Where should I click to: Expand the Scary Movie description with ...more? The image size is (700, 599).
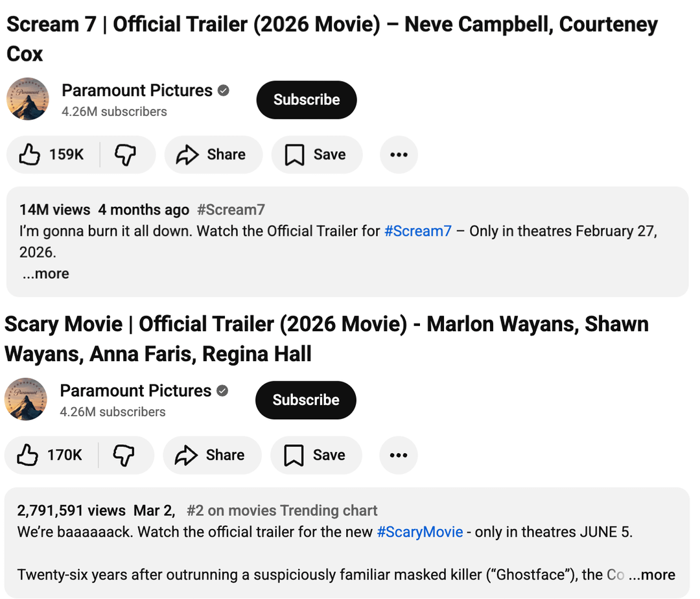point(651,575)
